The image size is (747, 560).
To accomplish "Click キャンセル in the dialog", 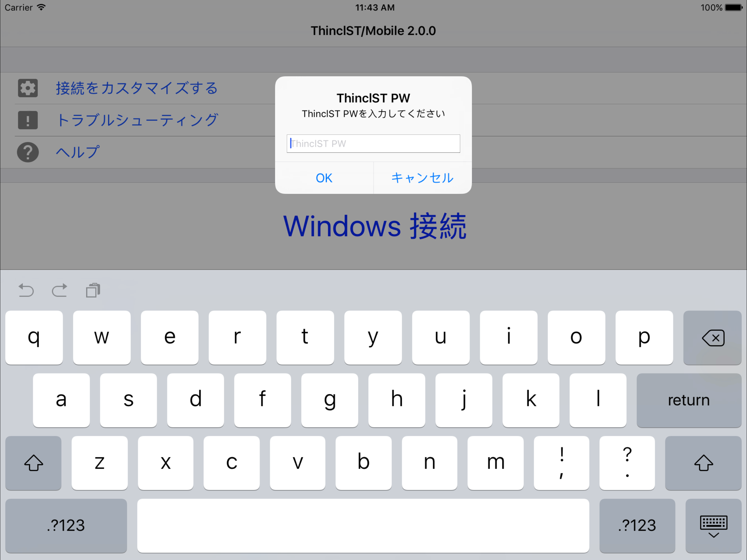I will point(422,178).
